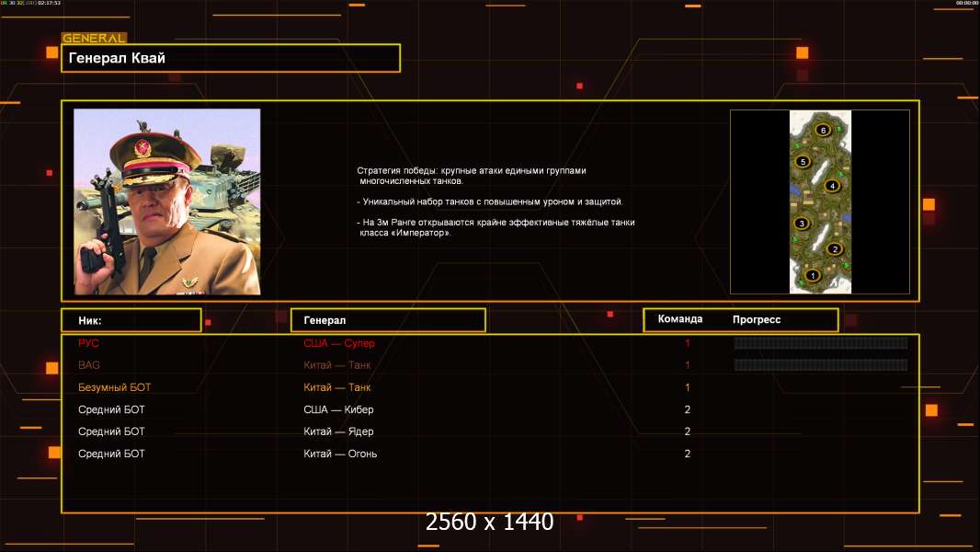Select the BAG player row
This screenshot has width=980, height=552.
tap(89, 365)
